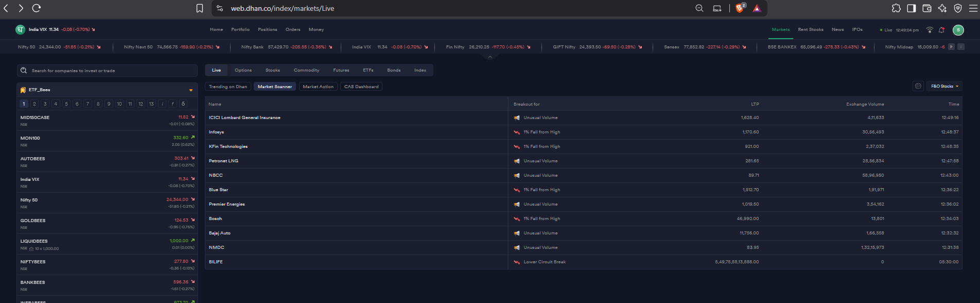
Task: Switch to the Bonds tab
Action: (x=394, y=70)
